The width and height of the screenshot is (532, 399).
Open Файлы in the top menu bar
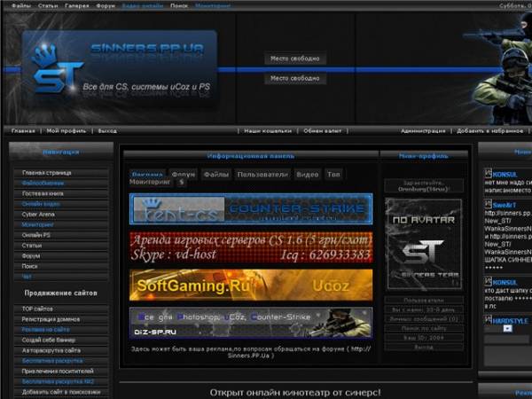(21, 6)
